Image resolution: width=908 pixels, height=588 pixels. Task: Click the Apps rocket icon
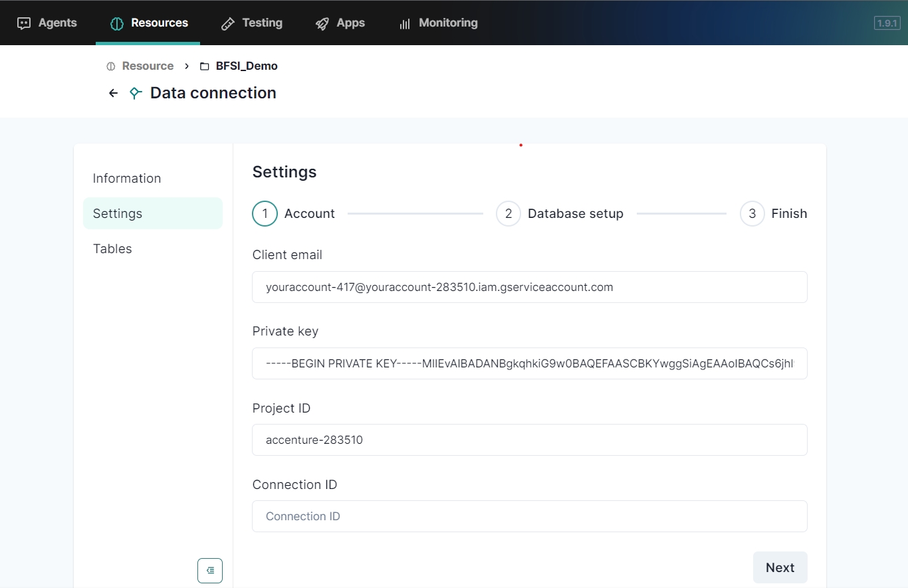point(322,23)
